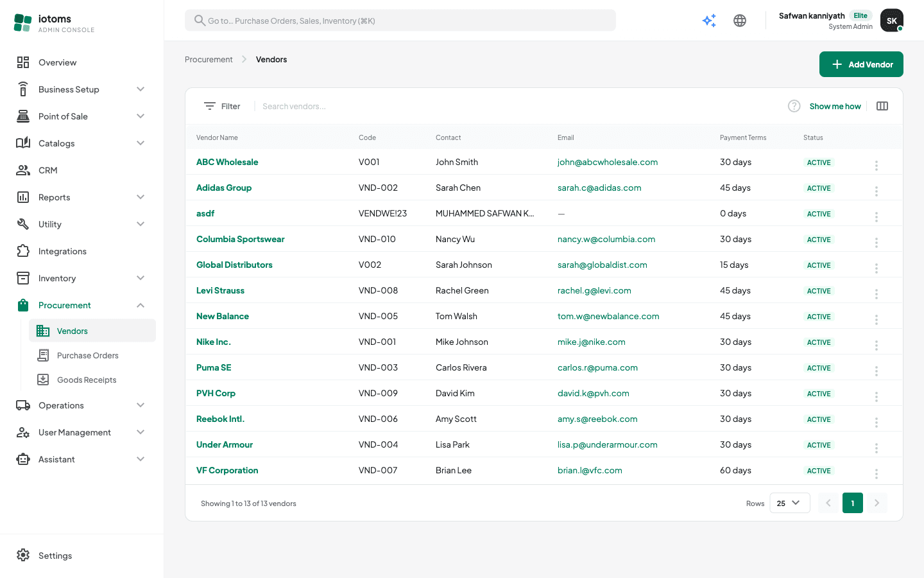Click the Add Vendor button
Viewport: 924px width, 578px height.
tap(861, 64)
